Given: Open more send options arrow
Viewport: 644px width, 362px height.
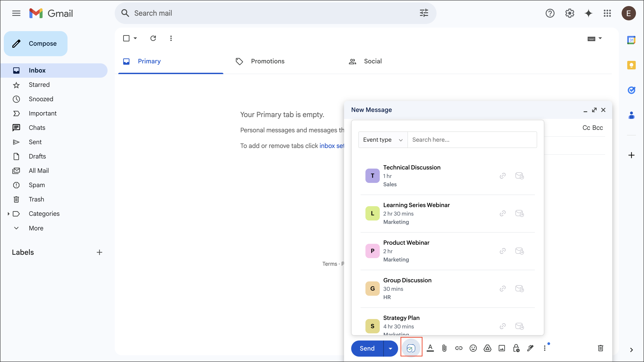Looking at the screenshot, I should click(x=390, y=348).
